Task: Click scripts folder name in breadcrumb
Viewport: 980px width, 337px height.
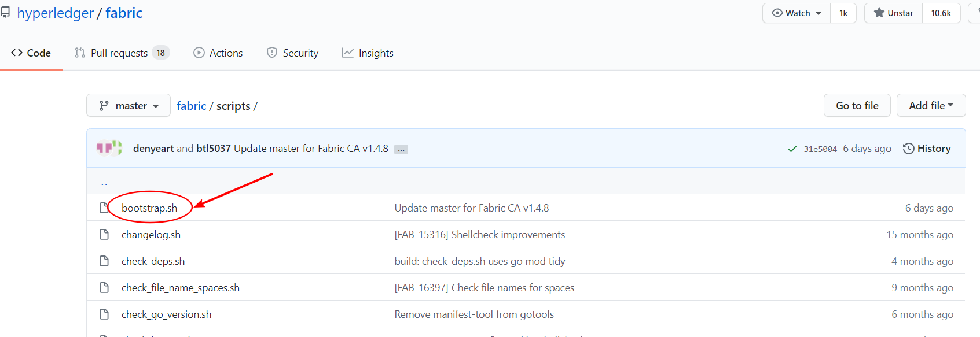Action: coord(233,106)
